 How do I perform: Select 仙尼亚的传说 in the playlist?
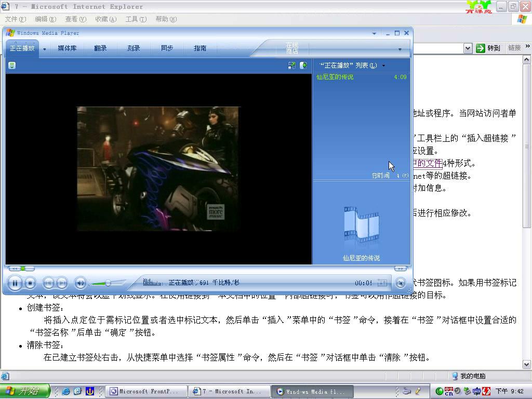(x=362, y=77)
